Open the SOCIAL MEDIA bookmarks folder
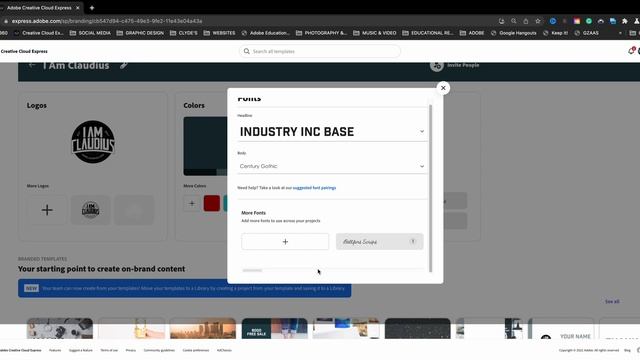Viewport: 640px width, 360px height. 90,33
